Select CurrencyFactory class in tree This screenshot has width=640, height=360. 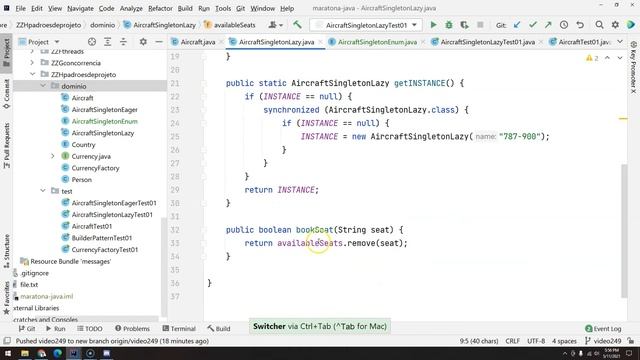[x=95, y=168]
